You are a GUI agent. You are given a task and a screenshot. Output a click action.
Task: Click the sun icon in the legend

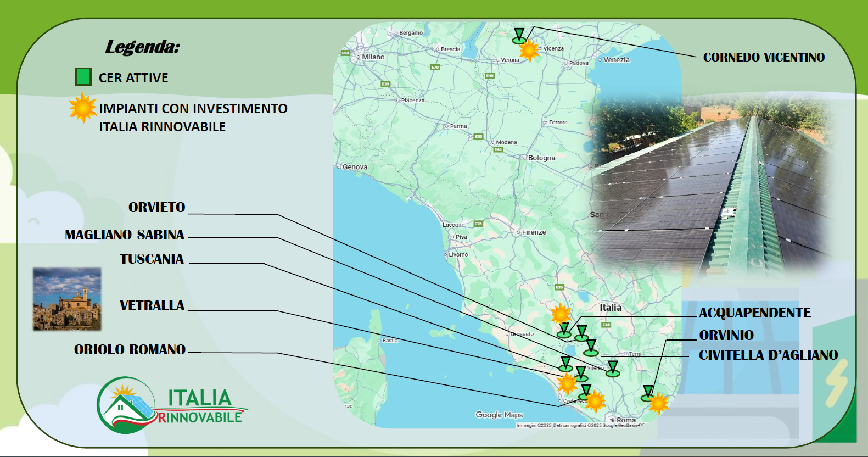click(x=83, y=108)
